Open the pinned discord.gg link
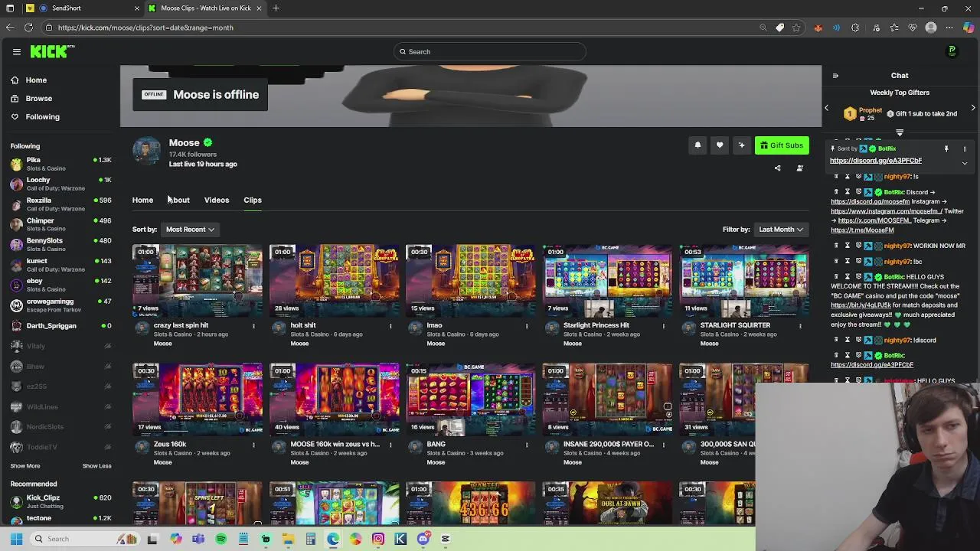980x551 pixels. 875,161
